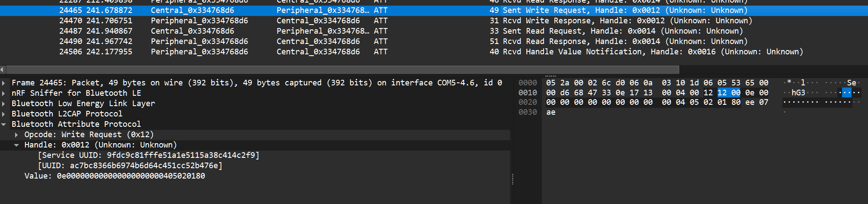Select packet 24465 Sent Write Request row

pyautogui.click(x=434, y=10)
